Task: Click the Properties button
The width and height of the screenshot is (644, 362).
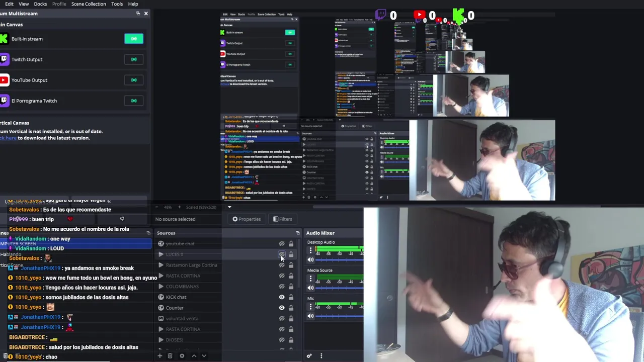Action: point(247,219)
